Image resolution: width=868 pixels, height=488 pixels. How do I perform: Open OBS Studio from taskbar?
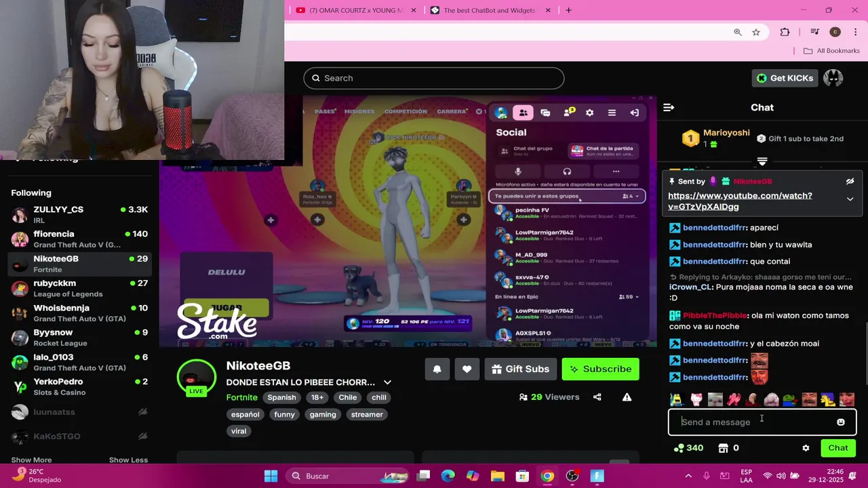coord(572,476)
